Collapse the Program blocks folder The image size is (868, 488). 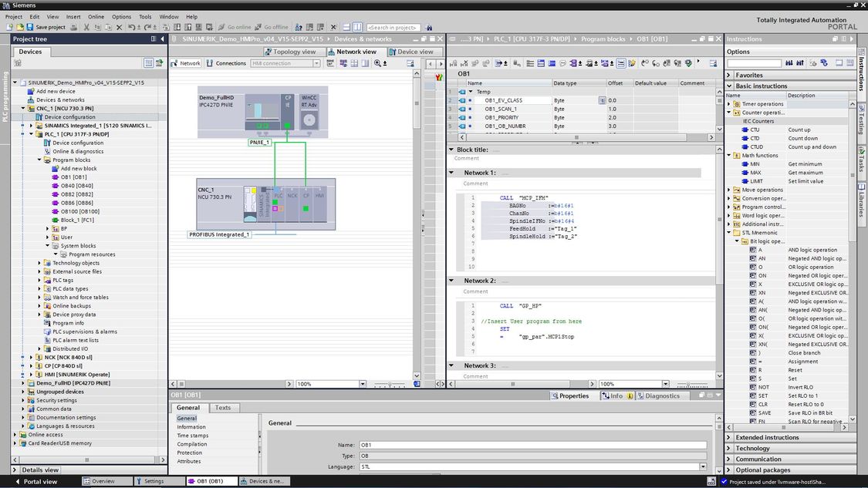(39, 160)
